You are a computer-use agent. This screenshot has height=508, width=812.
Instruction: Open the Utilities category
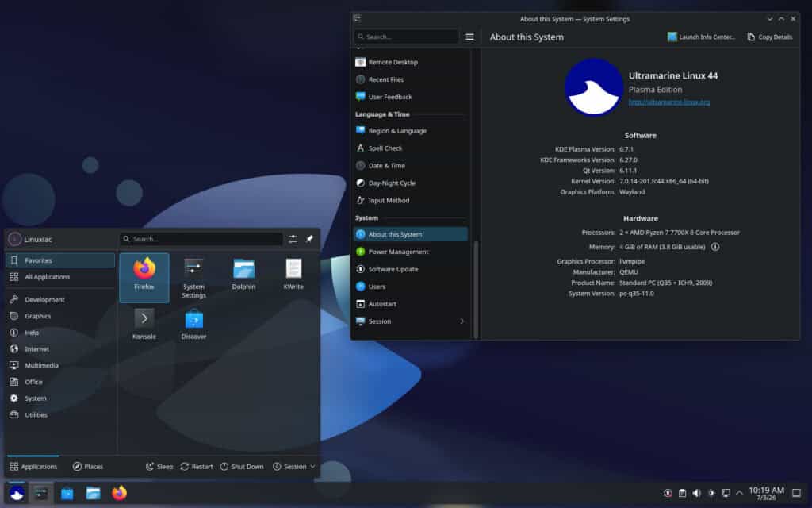60,414
